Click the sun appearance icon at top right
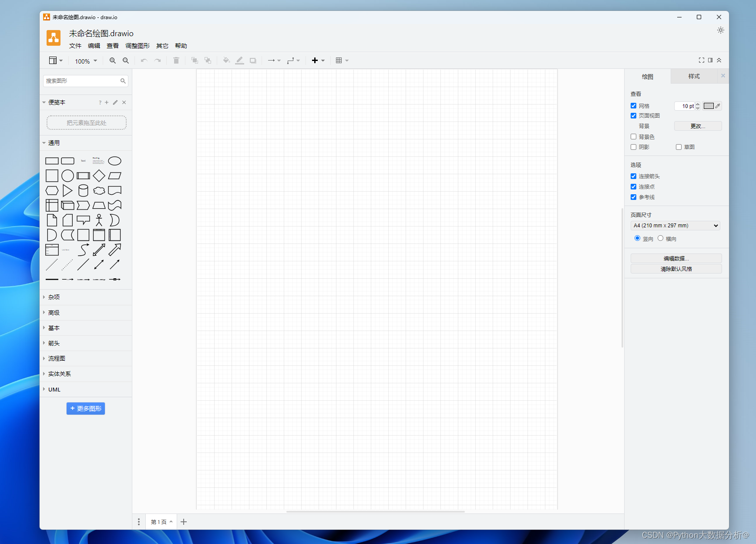 click(721, 30)
